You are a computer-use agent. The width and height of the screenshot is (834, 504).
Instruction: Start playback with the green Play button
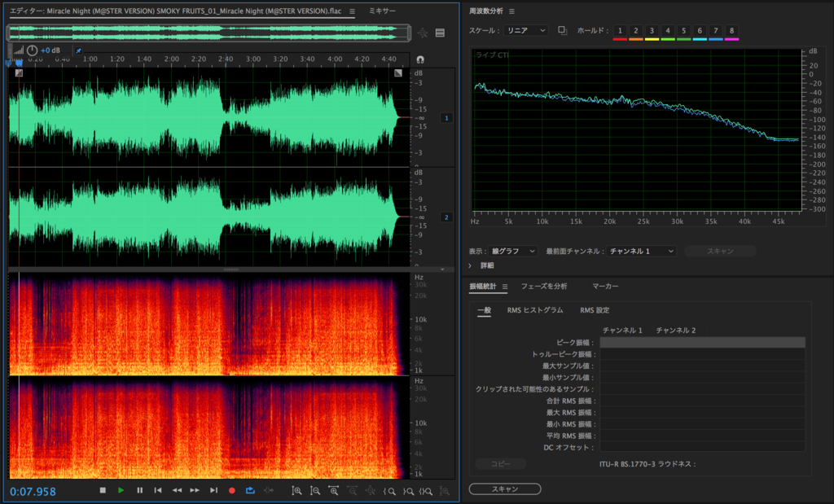pyautogui.click(x=121, y=490)
